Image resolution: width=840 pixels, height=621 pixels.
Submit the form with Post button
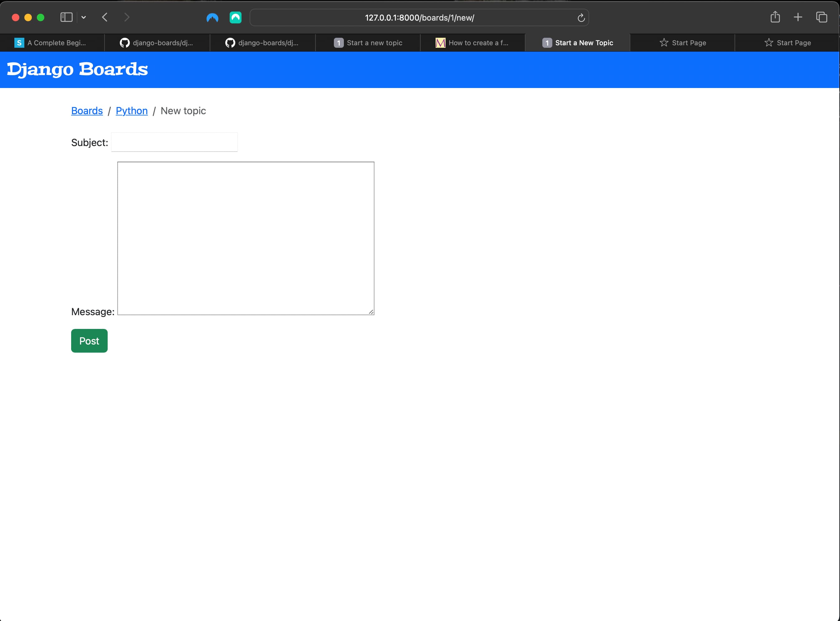pos(89,341)
